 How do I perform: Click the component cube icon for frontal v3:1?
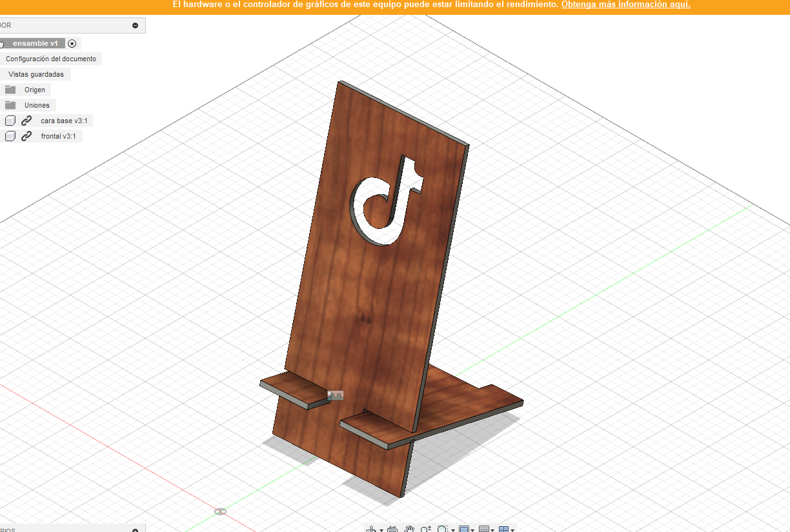pyautogui.click(x=10, y=136)
